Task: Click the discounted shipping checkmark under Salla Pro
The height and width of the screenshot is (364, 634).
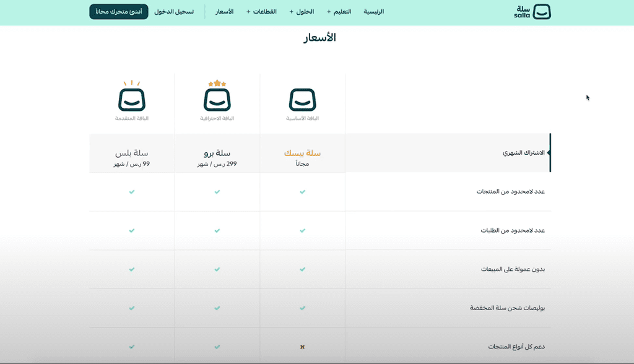Action: [x=217, y=308]
